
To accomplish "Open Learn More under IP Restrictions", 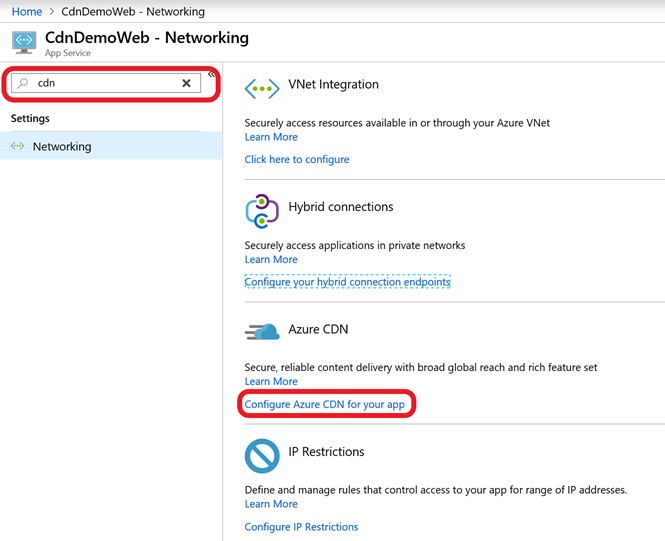I will 271,504.
